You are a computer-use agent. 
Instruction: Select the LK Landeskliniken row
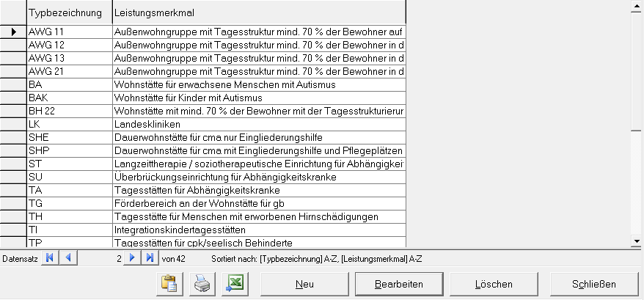click(260, 125)
